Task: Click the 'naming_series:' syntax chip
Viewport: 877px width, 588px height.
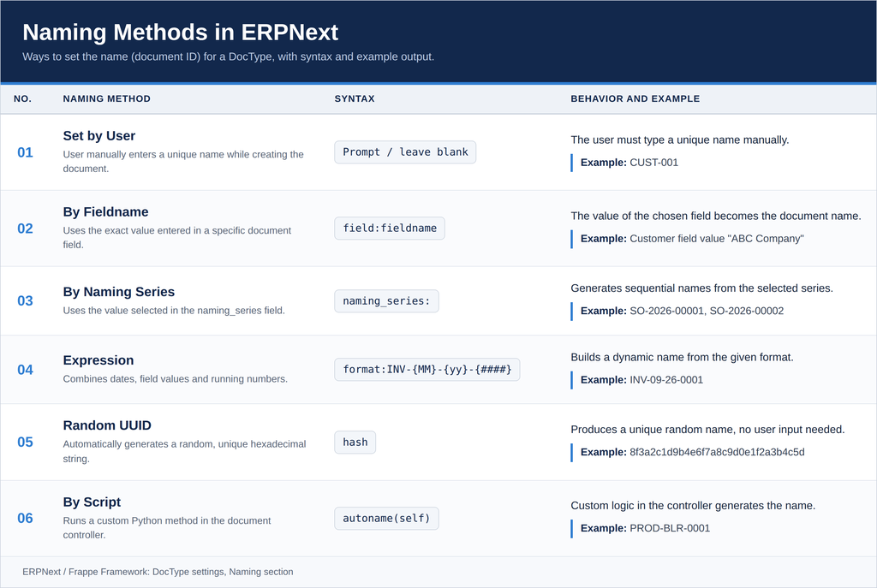Action: pos(386,300)
